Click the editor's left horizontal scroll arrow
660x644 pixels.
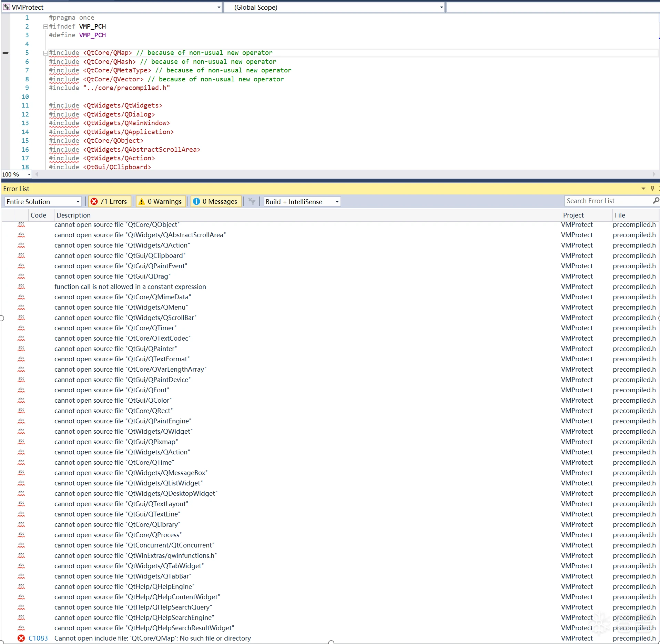coord(37,174)
